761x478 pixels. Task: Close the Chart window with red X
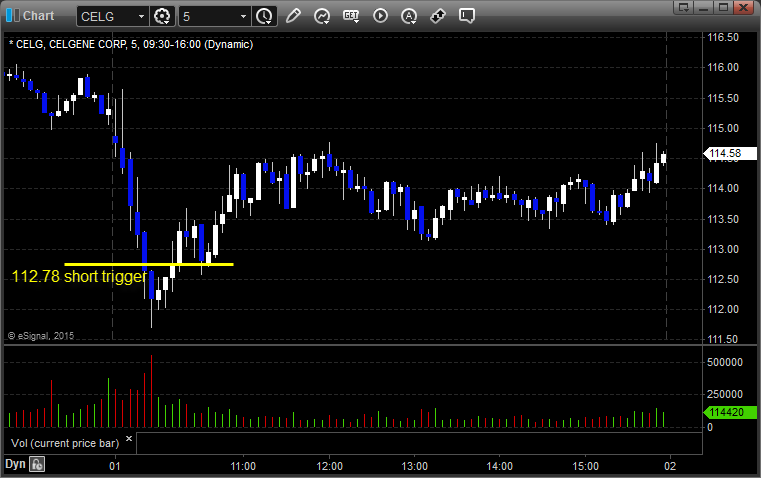click(x=744, y=7)
